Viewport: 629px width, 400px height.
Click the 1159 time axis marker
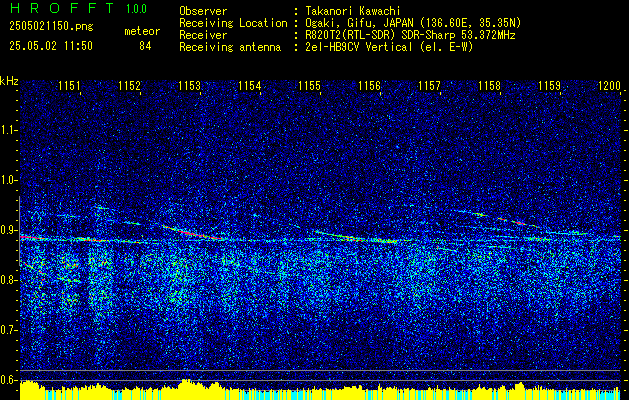pyautogui.click(x=549, y=86)
